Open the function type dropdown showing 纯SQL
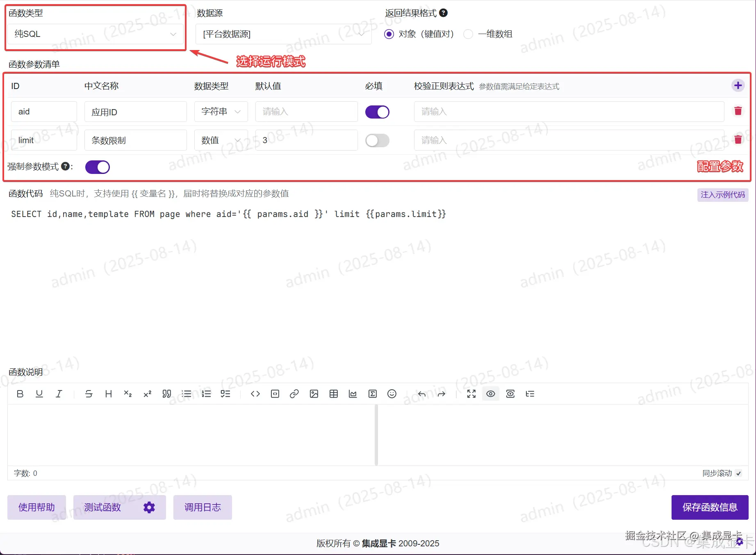This screenshot has height=555, width=756. pyautogui.click(x=96, y=34)
